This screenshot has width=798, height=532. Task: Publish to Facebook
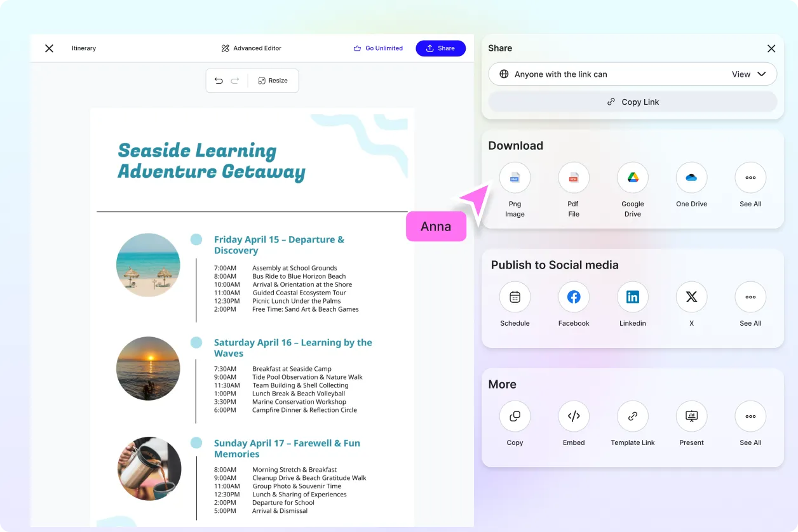574,296
